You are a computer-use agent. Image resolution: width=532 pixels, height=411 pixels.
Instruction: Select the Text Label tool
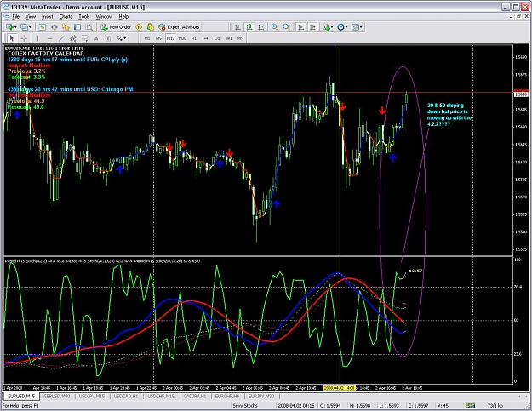tap(107, 38)
